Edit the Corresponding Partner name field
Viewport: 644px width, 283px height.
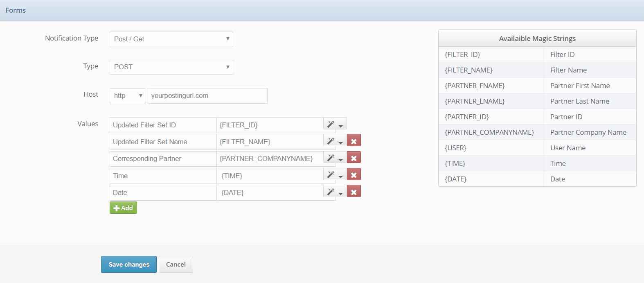tap(163, 159)
